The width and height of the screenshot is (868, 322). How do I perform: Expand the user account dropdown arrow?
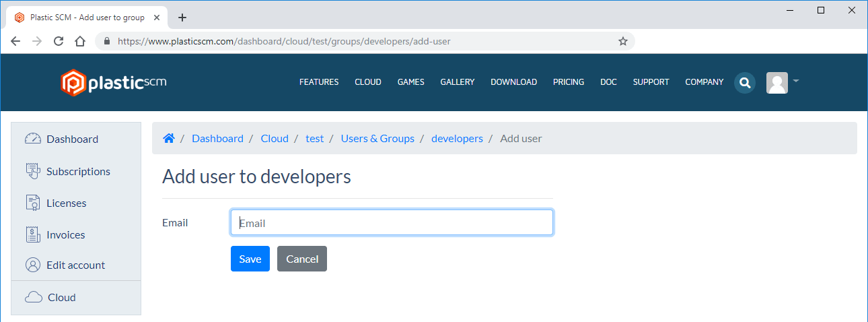point(796,81)
